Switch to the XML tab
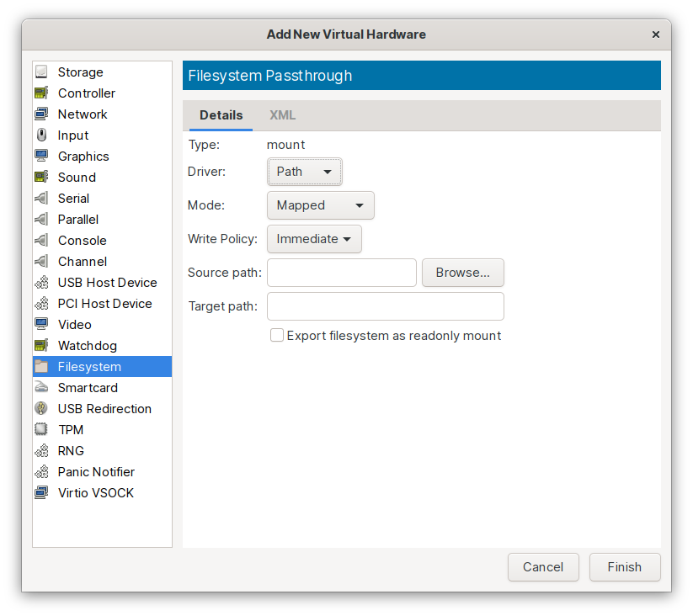Image resolution: width=693 pixels, height=616 pixels. pos(282,114)
